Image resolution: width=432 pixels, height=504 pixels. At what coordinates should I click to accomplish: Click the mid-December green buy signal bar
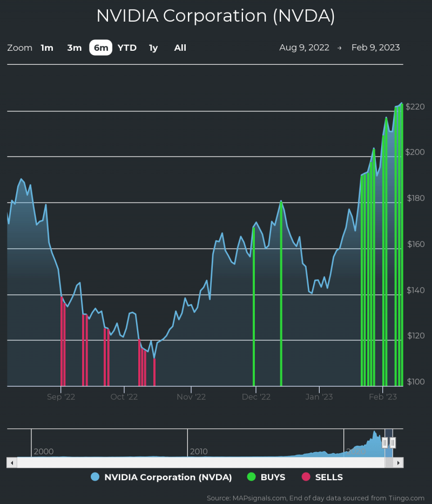point(281,293)
